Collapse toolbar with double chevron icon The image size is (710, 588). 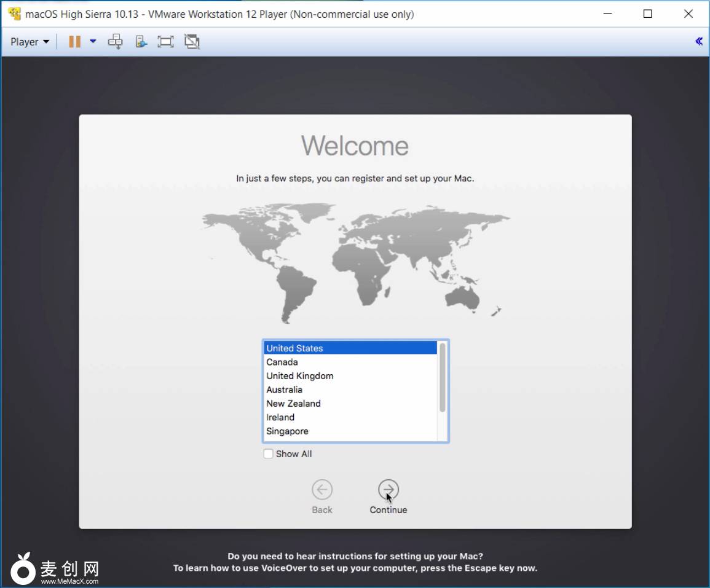[x=698, y=42]
